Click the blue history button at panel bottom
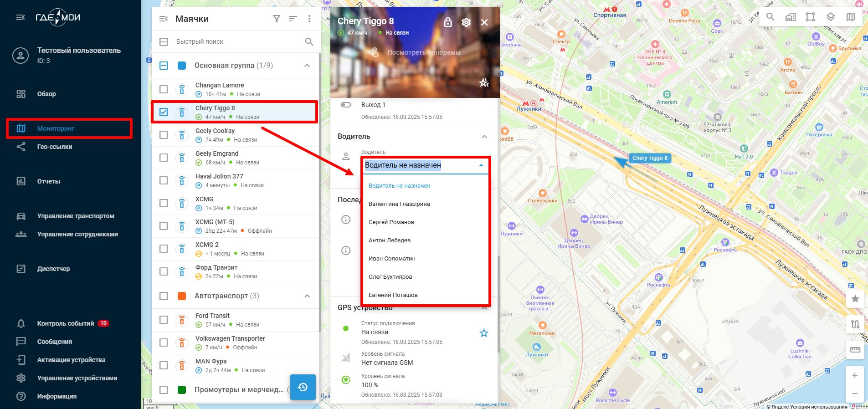 [303, 387]
